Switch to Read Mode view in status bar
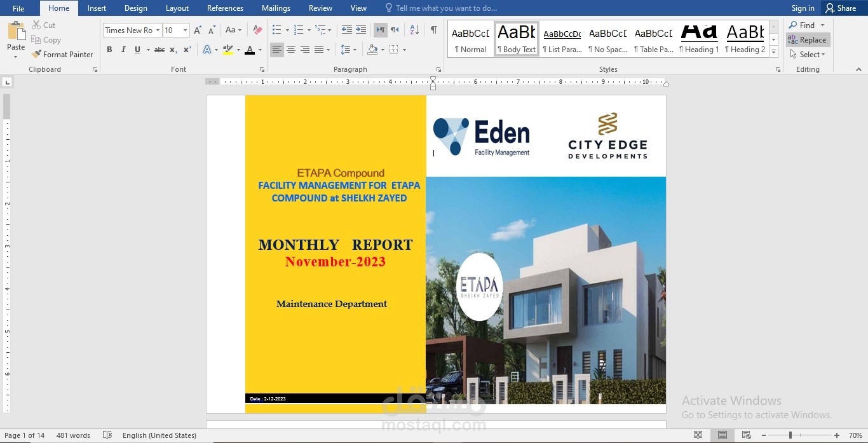 coord(698,435)
